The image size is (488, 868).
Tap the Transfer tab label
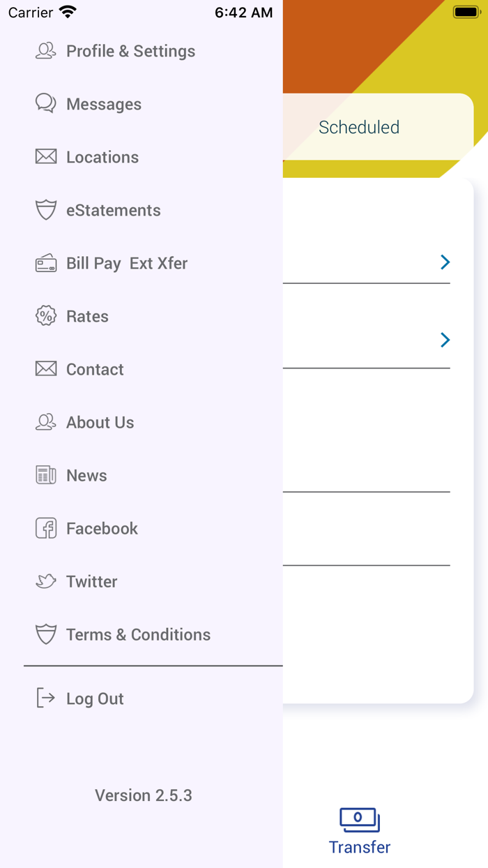(x=360, y=847)
